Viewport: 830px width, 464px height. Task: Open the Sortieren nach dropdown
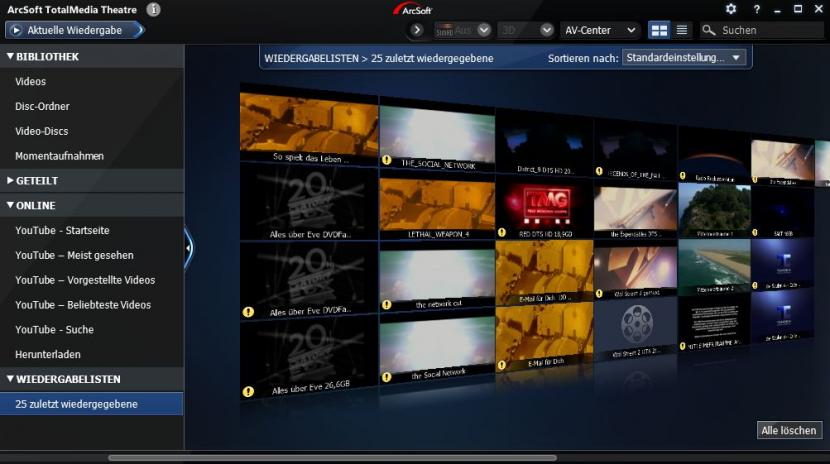click(x=684, y=58)
